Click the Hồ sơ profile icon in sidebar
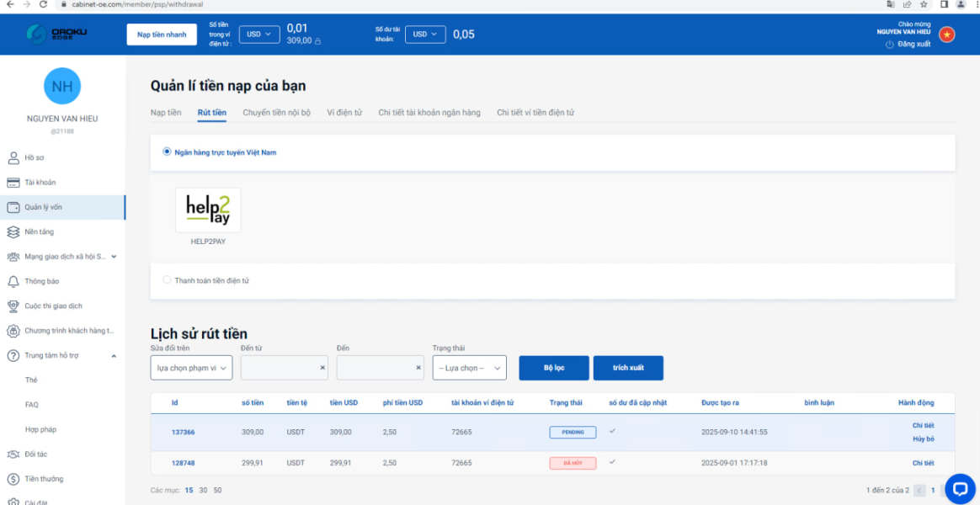 [x=13, y=157]
